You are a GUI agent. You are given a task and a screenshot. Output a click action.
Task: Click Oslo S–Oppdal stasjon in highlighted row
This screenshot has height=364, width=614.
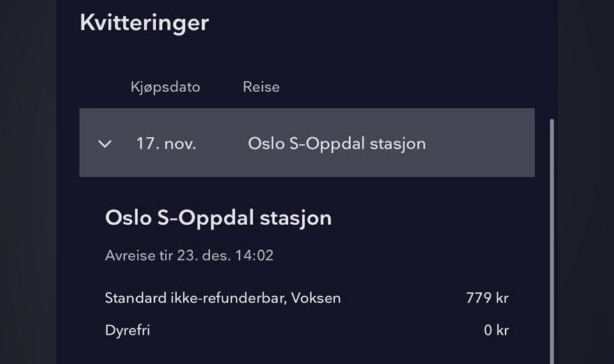(336, 143)
